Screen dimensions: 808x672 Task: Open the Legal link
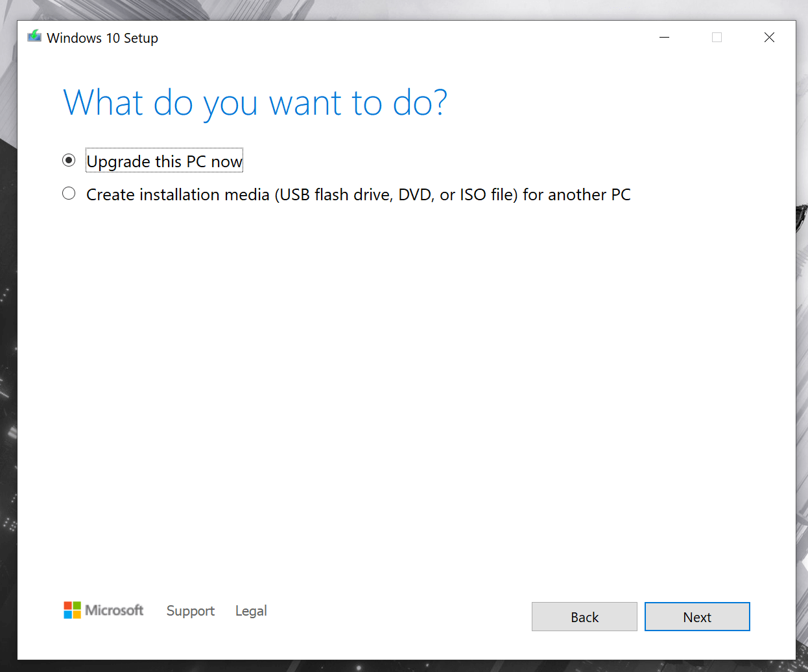pos(251,611)
